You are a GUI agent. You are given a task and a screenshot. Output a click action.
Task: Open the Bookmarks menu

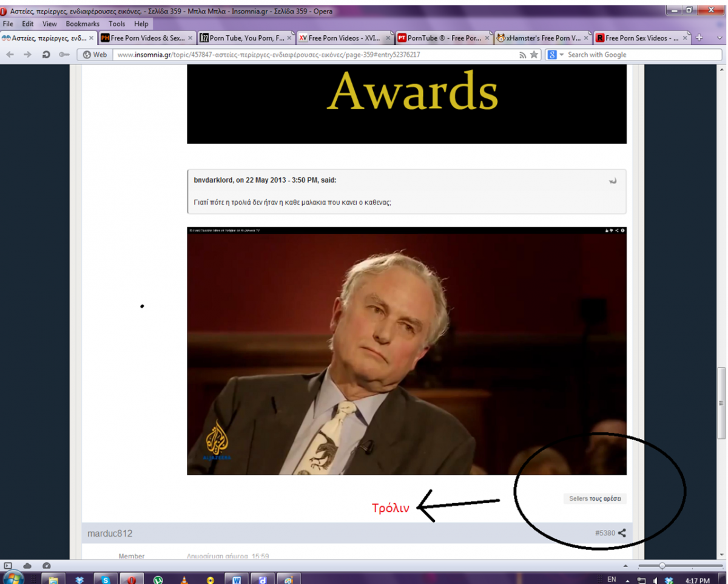83,24
